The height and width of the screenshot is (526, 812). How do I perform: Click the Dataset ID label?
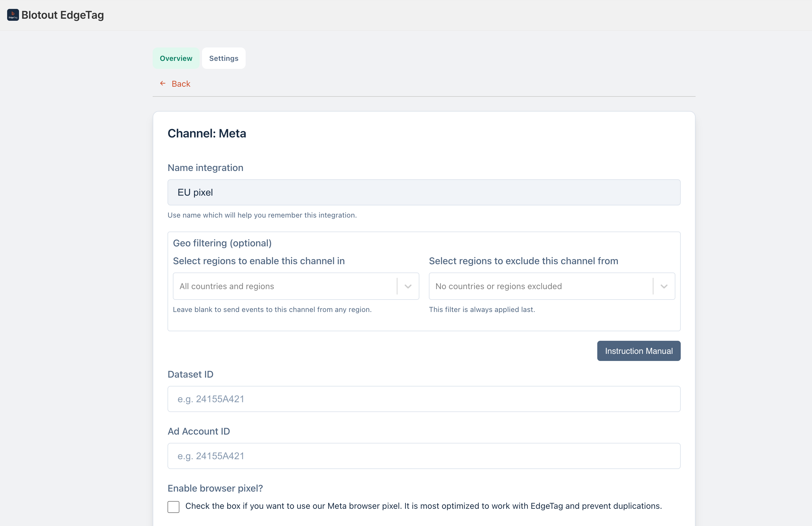point(190,374)
